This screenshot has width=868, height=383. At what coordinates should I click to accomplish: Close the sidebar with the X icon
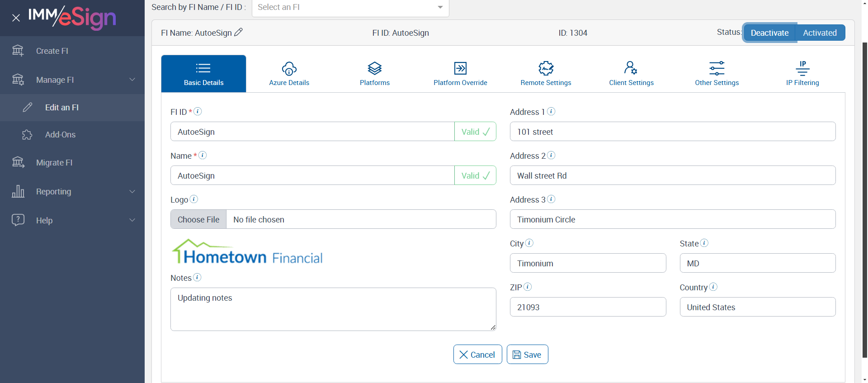point(16,18)
